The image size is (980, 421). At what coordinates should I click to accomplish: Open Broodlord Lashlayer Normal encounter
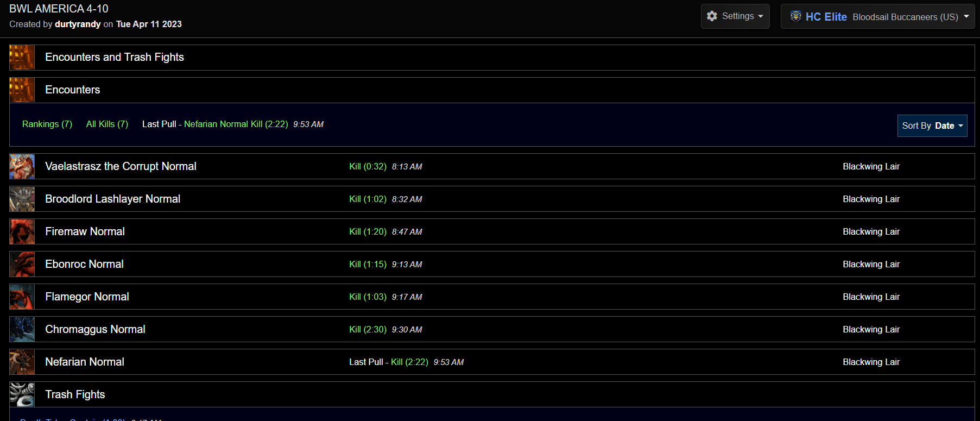(x=112, y=199)
